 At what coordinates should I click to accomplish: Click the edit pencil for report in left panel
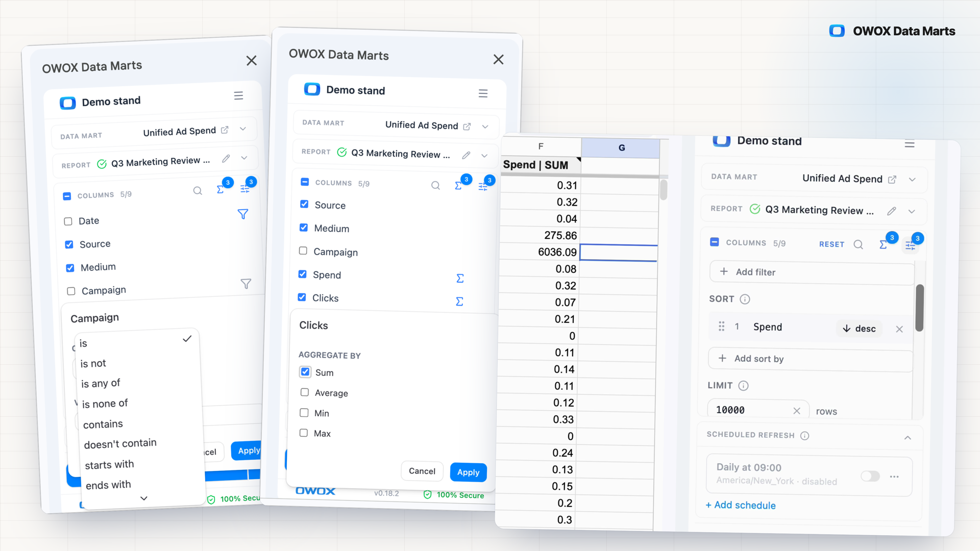point(226,159)
